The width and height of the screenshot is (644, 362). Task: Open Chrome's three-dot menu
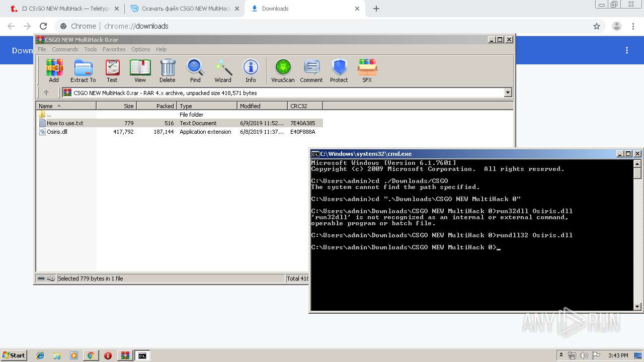pyautogui.click(x=633, y=26)
